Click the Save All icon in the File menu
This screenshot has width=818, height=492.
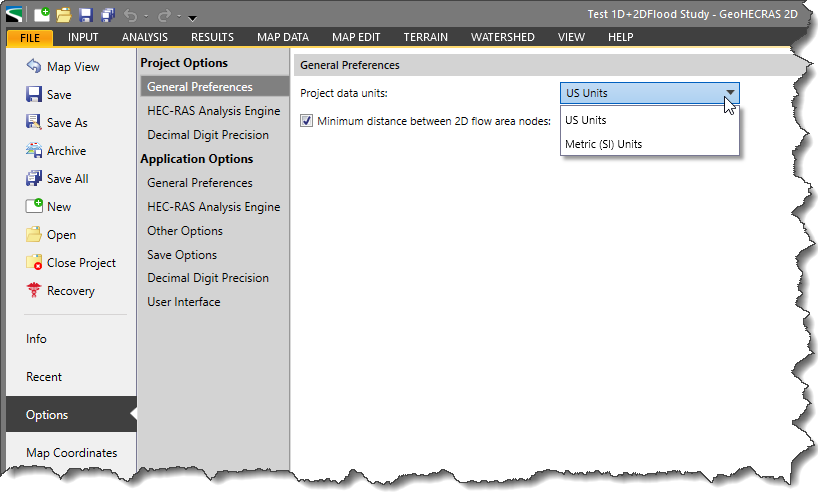pyautogui.click(x=34, y=178)
